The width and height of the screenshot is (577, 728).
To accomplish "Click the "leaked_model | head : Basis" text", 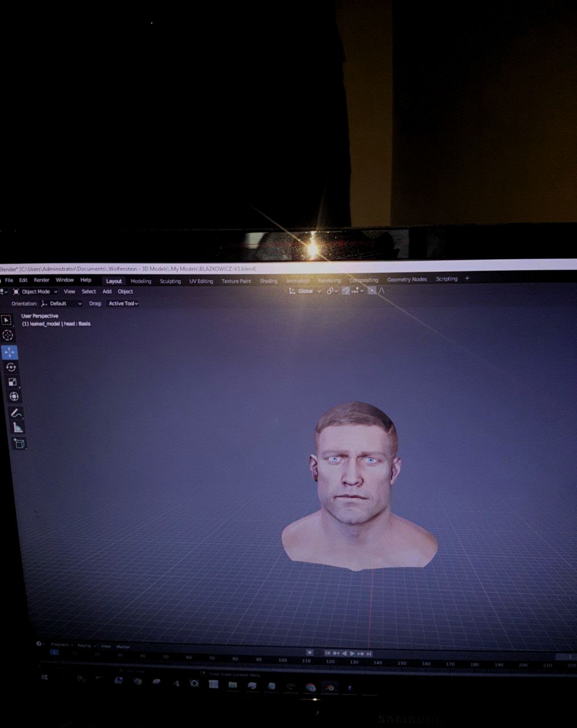I will point(60,324).
